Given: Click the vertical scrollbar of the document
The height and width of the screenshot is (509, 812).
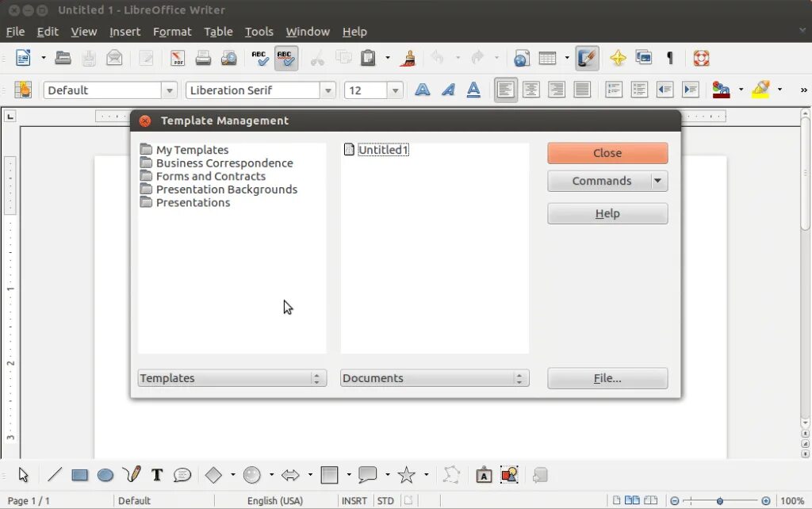Looking at the screenshot, I should click(805, 268).
